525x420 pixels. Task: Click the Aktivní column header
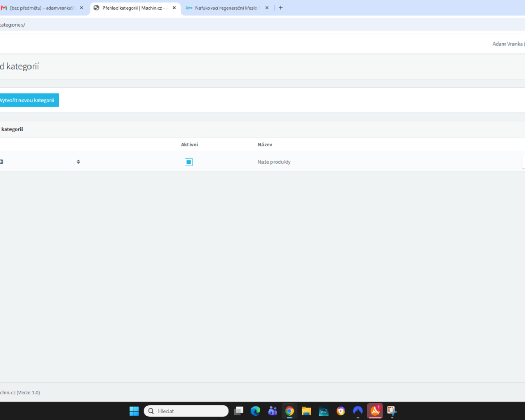[x=189, y=145]
